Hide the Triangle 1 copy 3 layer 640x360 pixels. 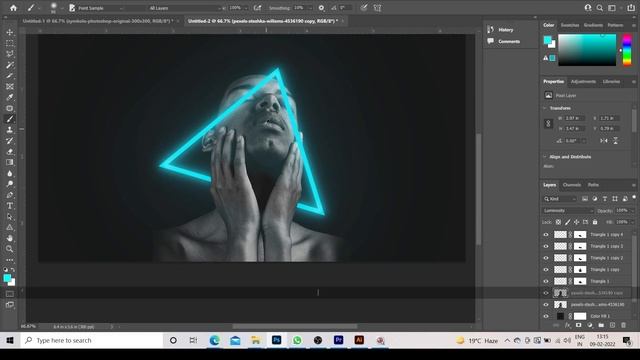546,246
